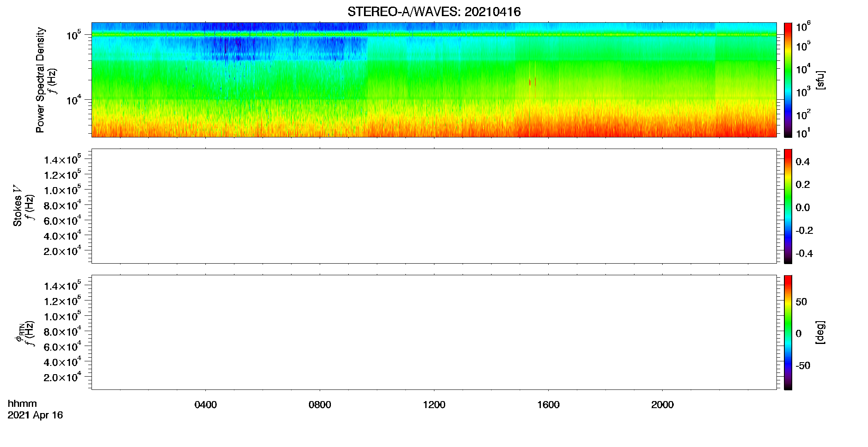Click 1.0×10^5 tick in Stokes V panel
Image resolution: width=868 pixels, height=447 pixels.
63,190
